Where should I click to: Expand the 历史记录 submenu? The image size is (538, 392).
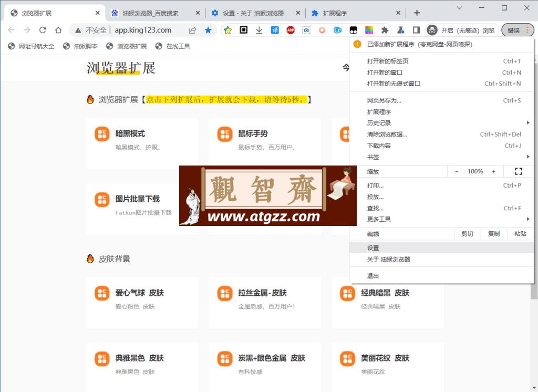441,123
